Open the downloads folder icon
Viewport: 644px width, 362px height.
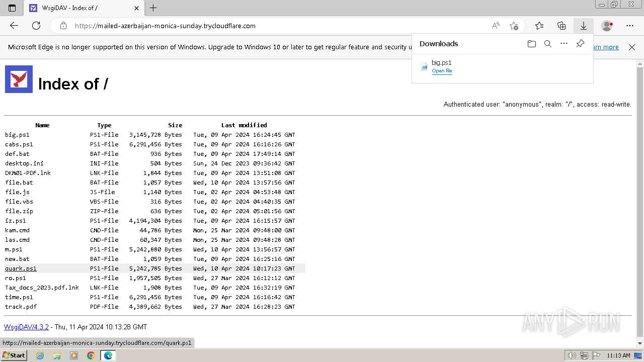click(532, 44)
